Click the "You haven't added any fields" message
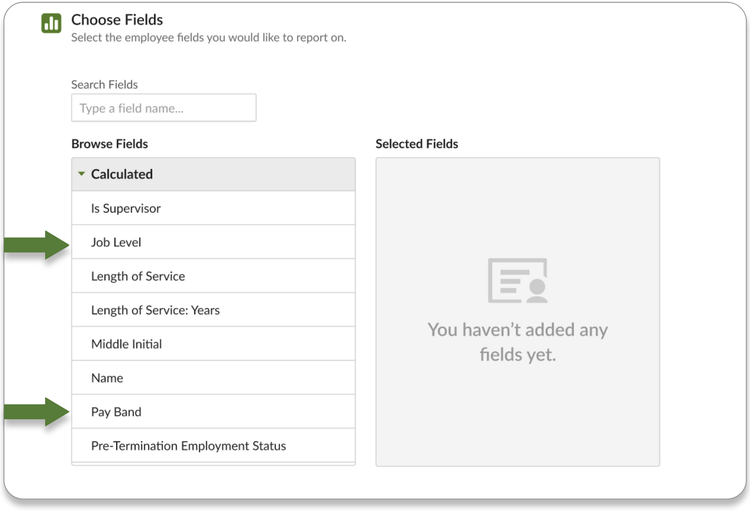750x511 pixels. [x=517, y=342]
